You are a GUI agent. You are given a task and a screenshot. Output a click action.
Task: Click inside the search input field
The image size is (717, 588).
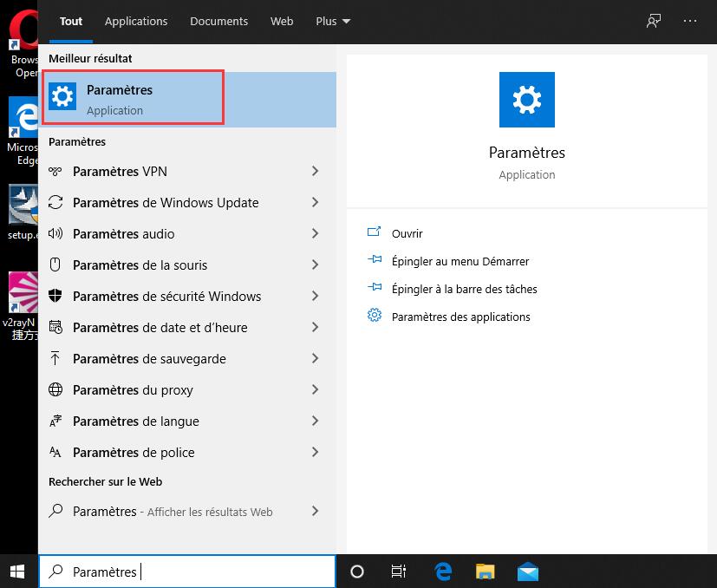[x=186, y=571]
